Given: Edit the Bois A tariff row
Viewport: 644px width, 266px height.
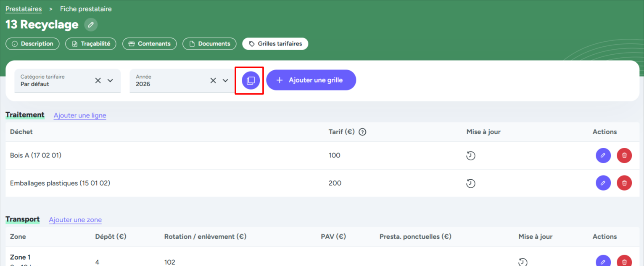Looking at the screenshot, I should point(603,155).
